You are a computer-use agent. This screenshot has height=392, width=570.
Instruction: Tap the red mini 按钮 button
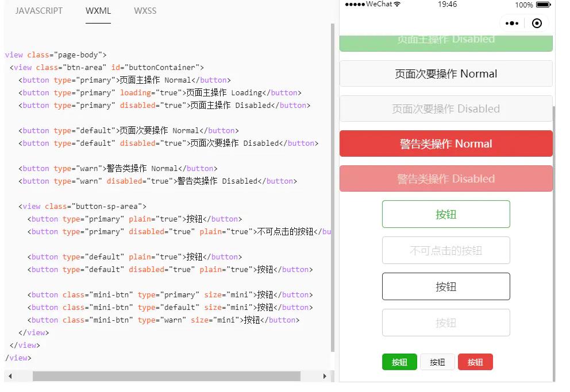click(x=475, y=362)
